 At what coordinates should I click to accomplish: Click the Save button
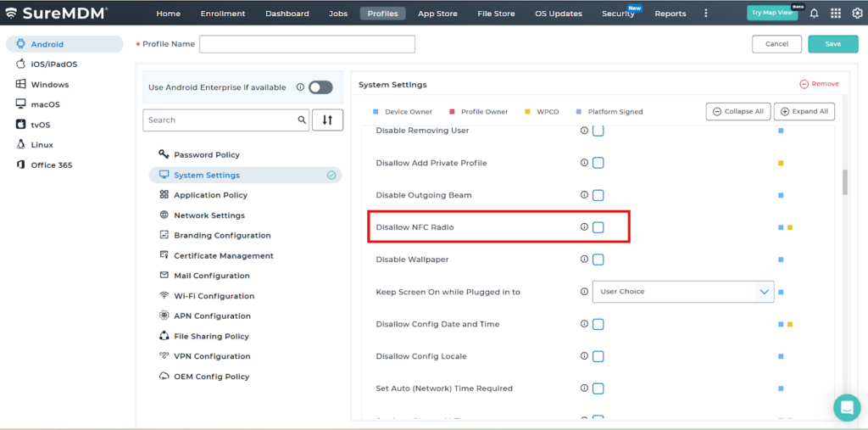tap(832, 44)
